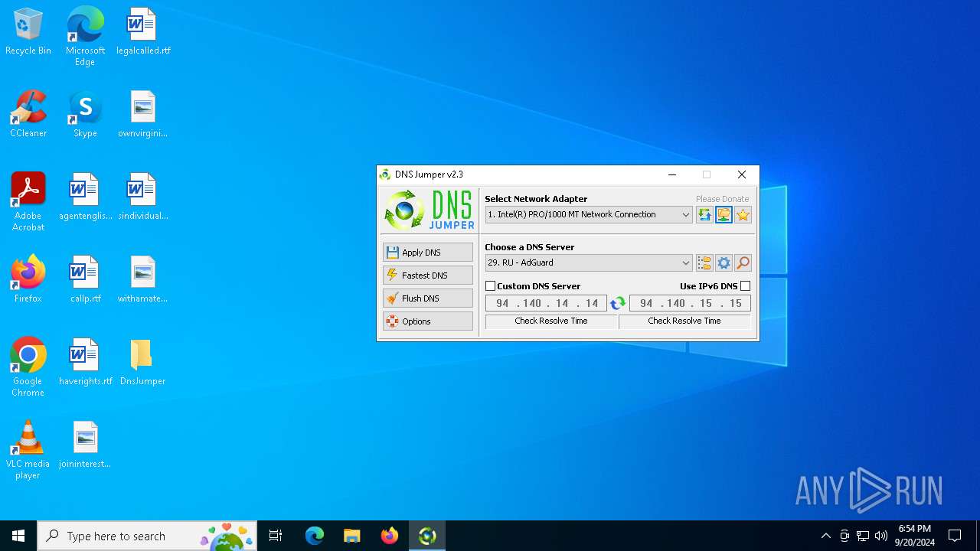Click the taskbar search box
Viewport: 980px width, 551px height.
(147, 536)
